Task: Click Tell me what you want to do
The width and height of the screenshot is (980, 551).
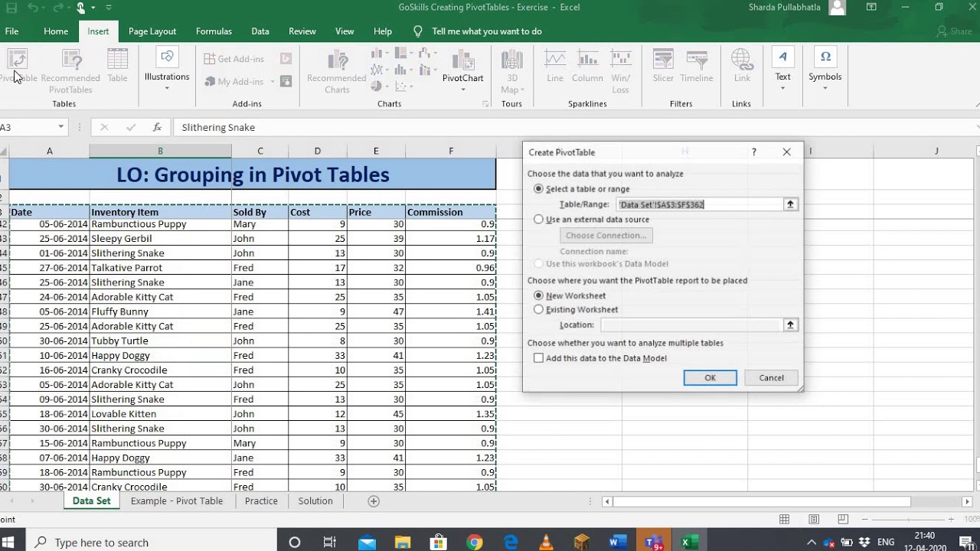Action: pyautogui.click(x=487, y=31)
